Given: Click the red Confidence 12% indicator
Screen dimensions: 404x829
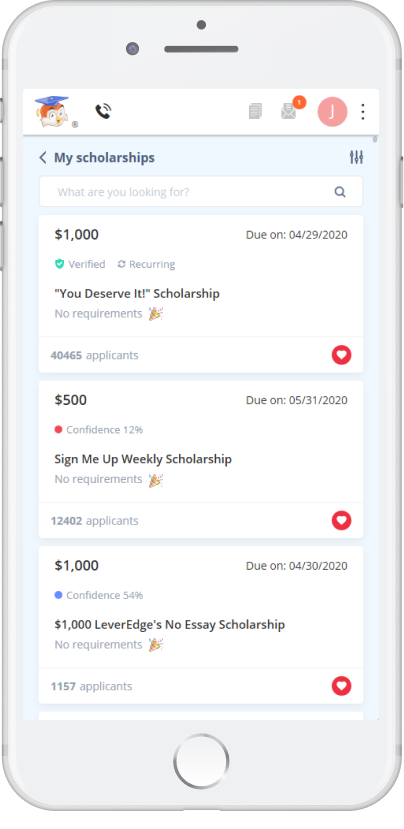Looking at the screenshot, I should [59, 429].
